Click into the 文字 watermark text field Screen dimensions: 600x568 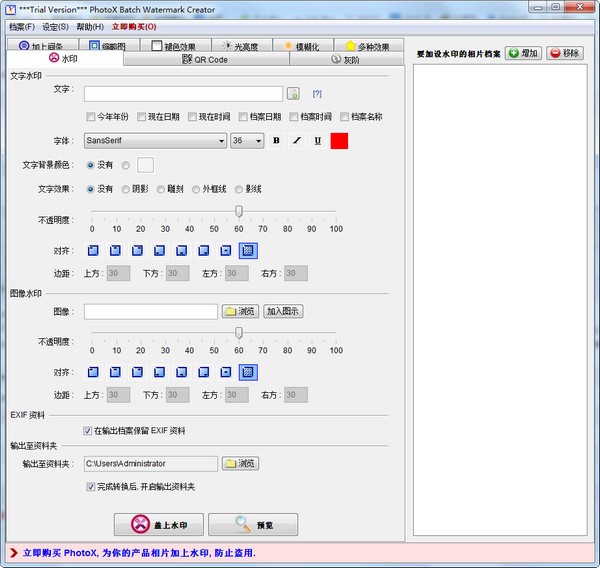coord(184,94)
